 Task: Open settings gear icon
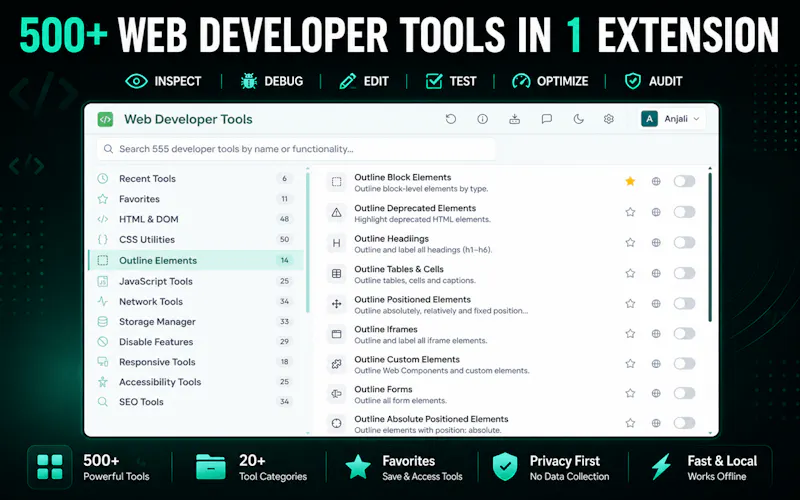point(608,119)
